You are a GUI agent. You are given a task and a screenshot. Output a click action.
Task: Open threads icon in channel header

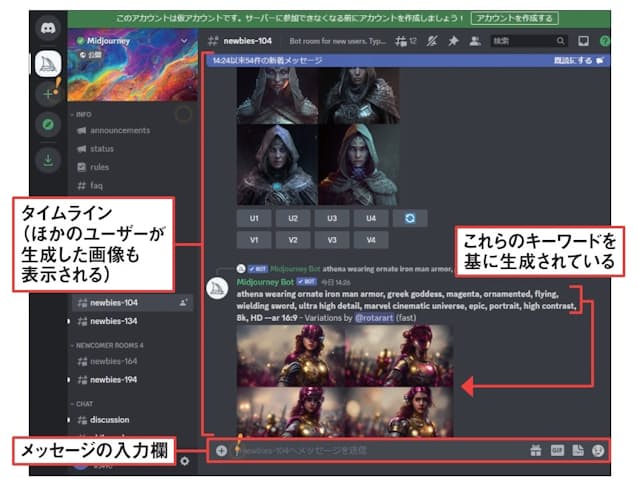point(405,41)
